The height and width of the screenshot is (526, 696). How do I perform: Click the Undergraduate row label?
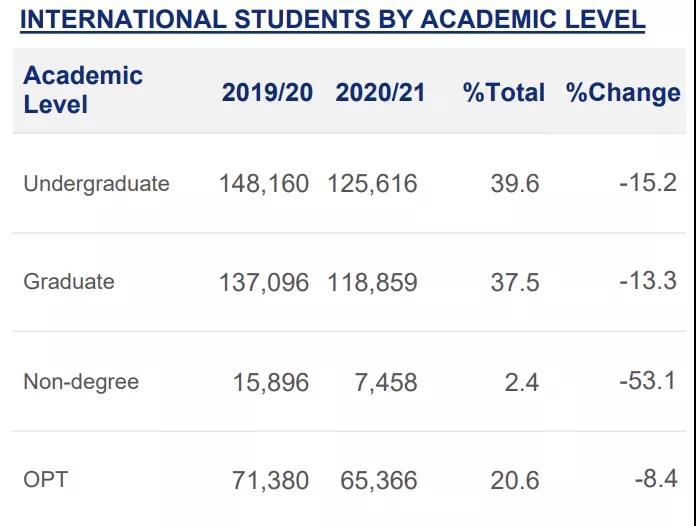[x=96, y=184]
